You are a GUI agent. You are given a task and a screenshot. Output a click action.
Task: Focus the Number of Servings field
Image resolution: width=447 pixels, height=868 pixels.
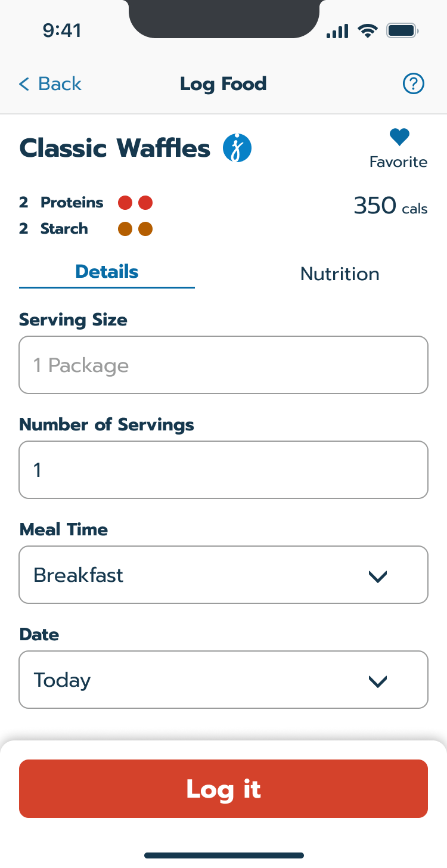[x=223, y=470]
